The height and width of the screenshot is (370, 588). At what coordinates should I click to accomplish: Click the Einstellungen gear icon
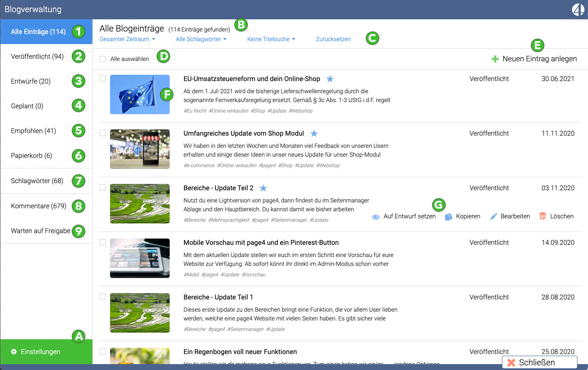(x=14, y=352)
